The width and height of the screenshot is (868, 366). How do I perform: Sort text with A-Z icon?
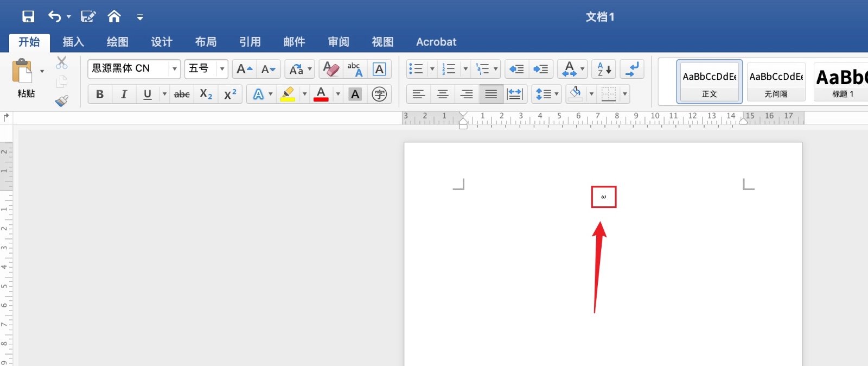click(604, 69)
